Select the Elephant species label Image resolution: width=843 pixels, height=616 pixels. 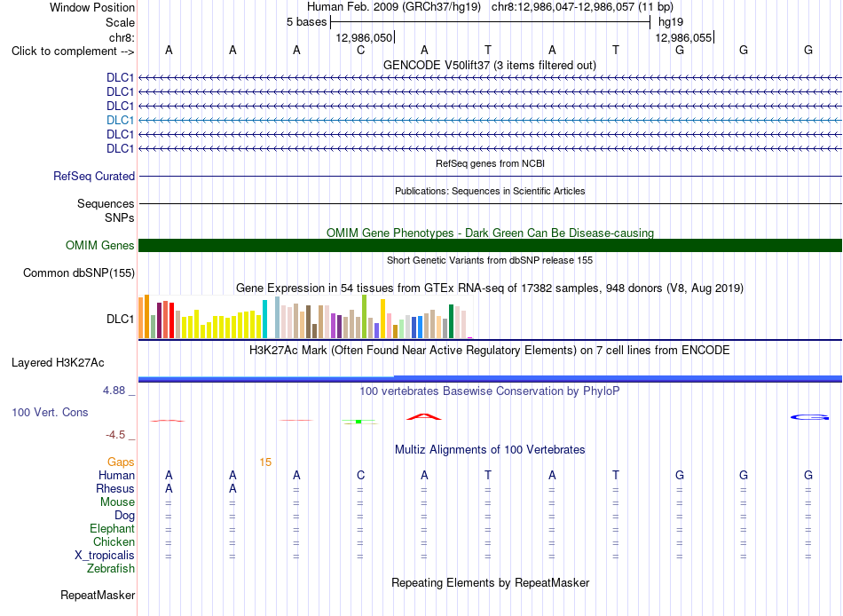coord(112,529)
